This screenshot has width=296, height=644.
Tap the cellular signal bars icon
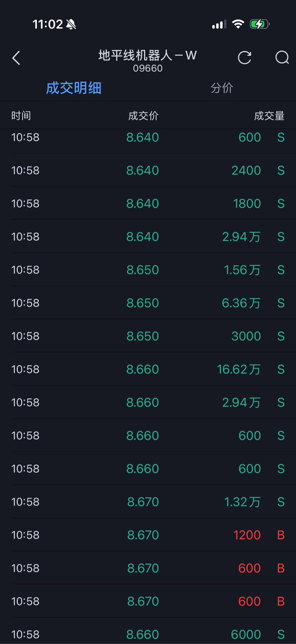tap(219, 25)
